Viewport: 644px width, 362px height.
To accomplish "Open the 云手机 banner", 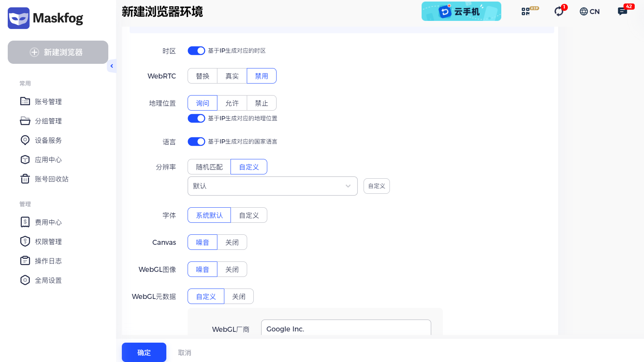I will [x=461, y=11].
